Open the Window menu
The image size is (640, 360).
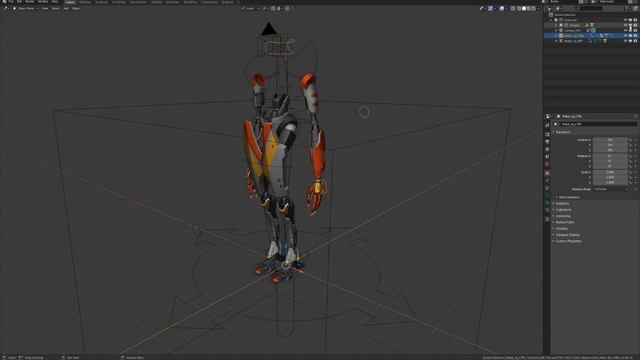pos(43,2)
